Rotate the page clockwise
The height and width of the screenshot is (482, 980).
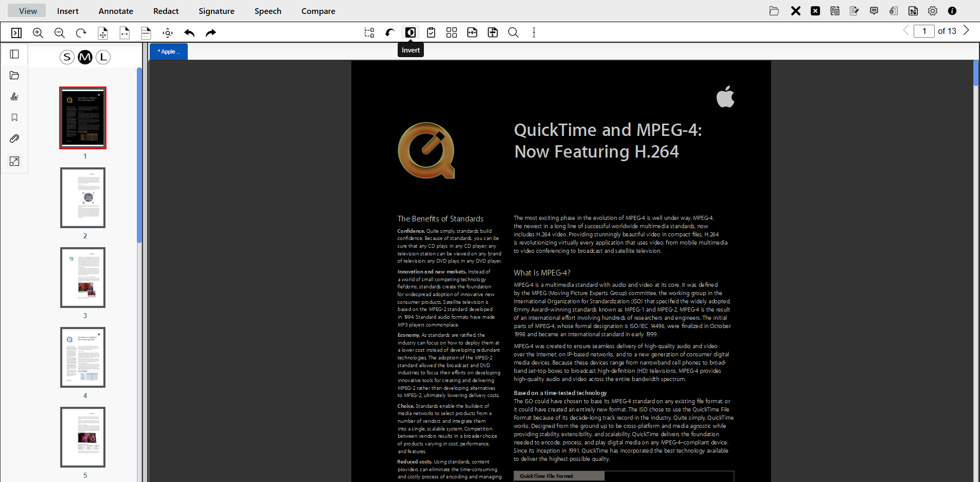click(81, 33)
